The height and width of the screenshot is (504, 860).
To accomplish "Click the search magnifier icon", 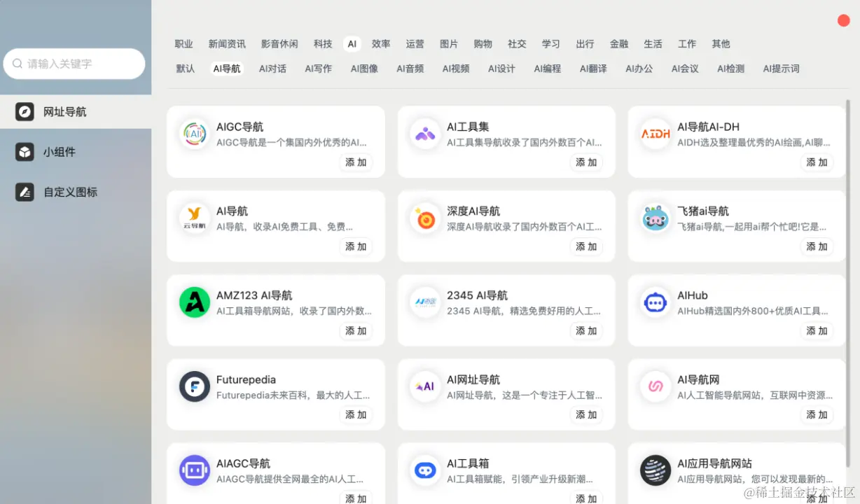I will point(18,64).
